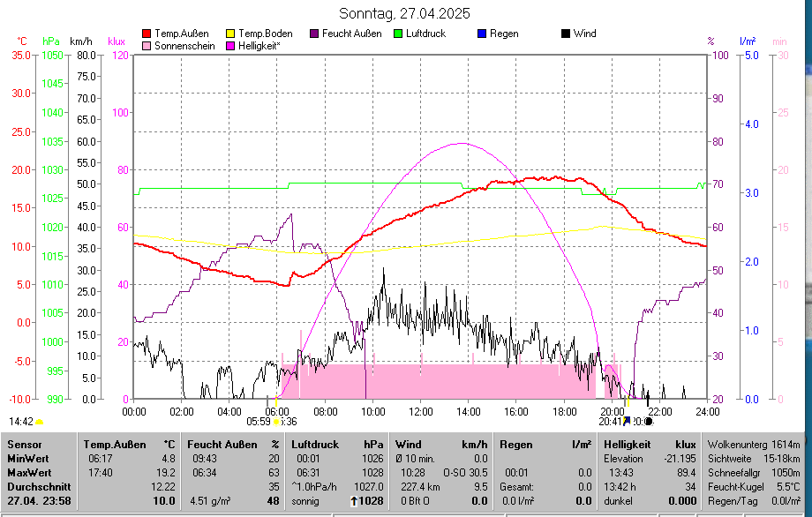Click the magenta 'klux' axis unit label at top
This screenshot has height=517, width=812.
click(x=117, y=41)
